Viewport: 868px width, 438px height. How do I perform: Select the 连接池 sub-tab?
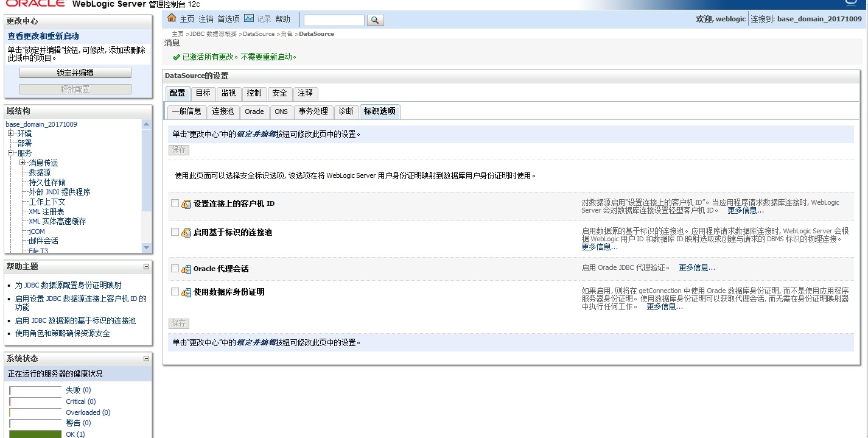point(223,111)
